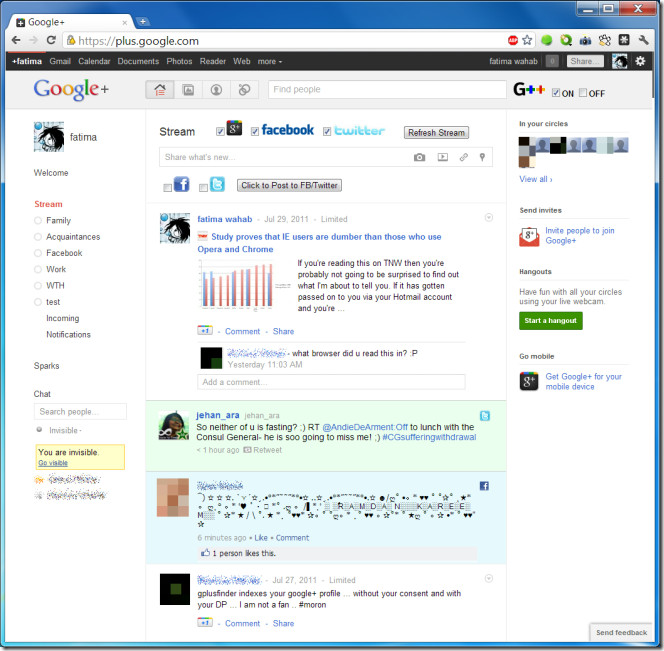Bookmark page with the star icon
Screen dimensions: 664x651
coord(527,40)
